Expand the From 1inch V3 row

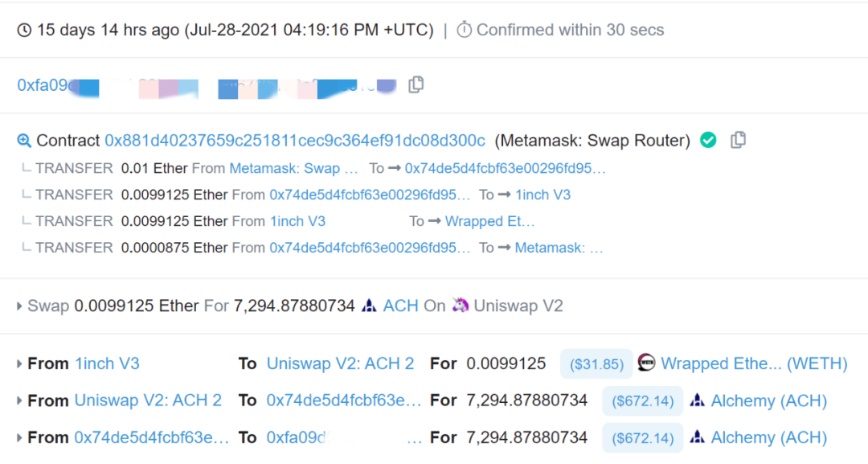coord(18,363)
